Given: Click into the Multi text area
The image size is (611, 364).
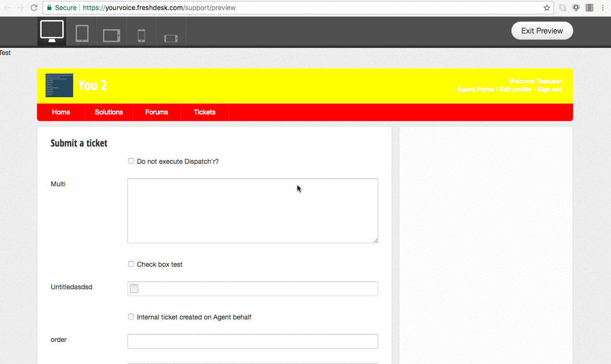Looking at the screenshot, I should pyautogui.click(x=253, y=211).
